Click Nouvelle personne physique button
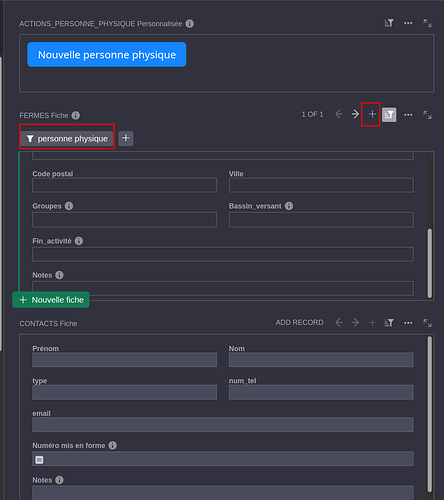444x500 pixels. [x=107, y=55]
